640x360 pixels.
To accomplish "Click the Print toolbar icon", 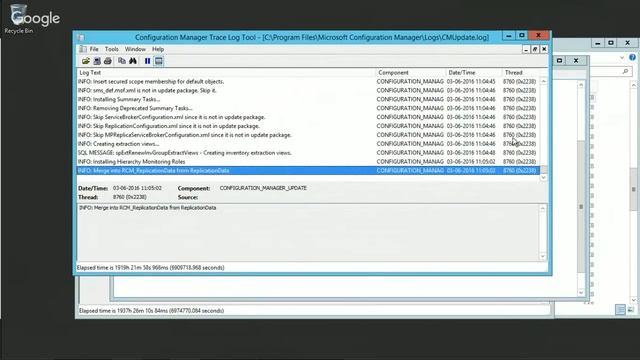I will [108, 61].
